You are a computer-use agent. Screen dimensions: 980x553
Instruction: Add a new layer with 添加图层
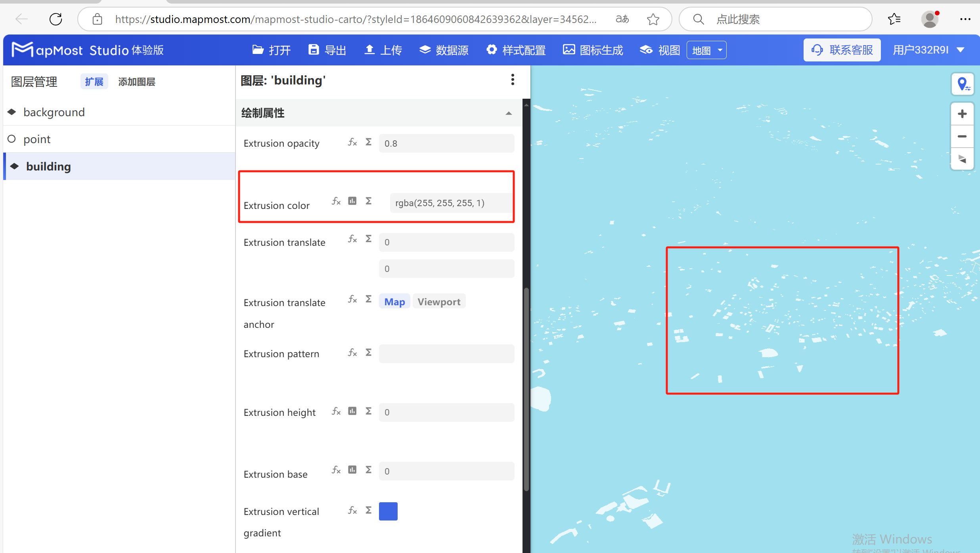click(136, 81)
